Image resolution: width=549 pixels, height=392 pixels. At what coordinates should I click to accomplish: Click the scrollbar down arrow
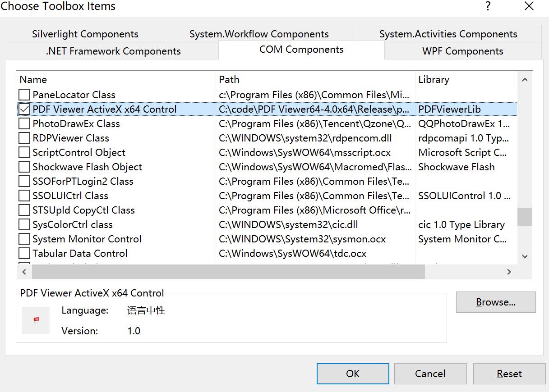click(x=525, y=256)
